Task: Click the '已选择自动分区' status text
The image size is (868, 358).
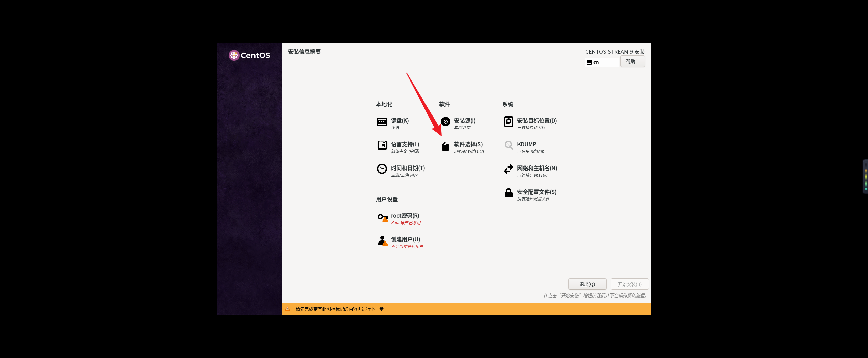Action: click(x=531, y=128)
